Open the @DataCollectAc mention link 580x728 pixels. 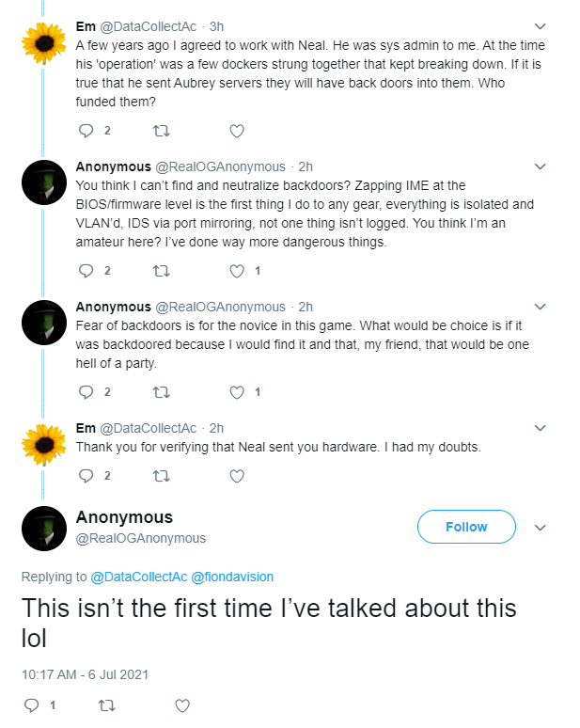(139, 576)
